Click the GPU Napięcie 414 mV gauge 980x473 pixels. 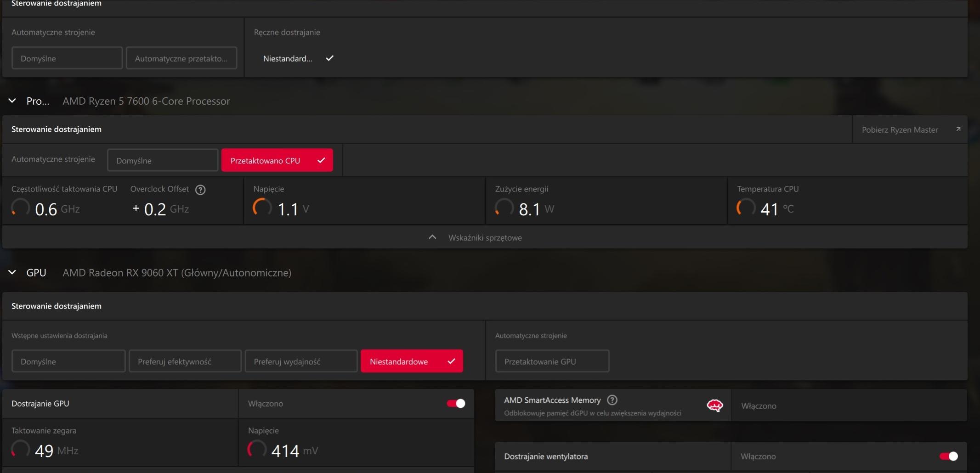(x=257, y=449)
